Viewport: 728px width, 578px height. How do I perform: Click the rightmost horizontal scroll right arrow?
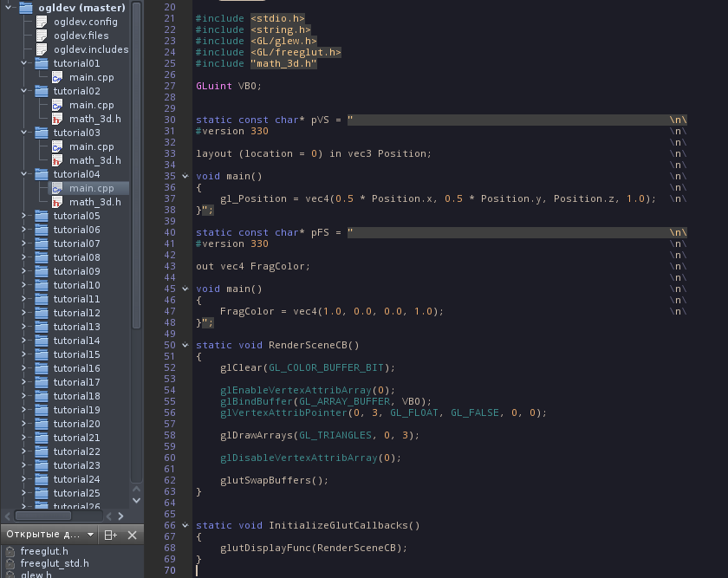click(x=120, y=516)
